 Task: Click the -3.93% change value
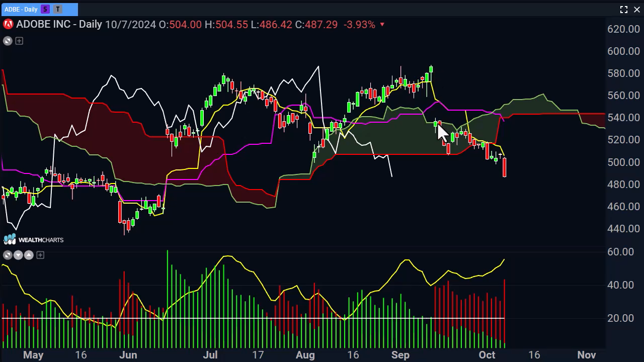[359, 24]
